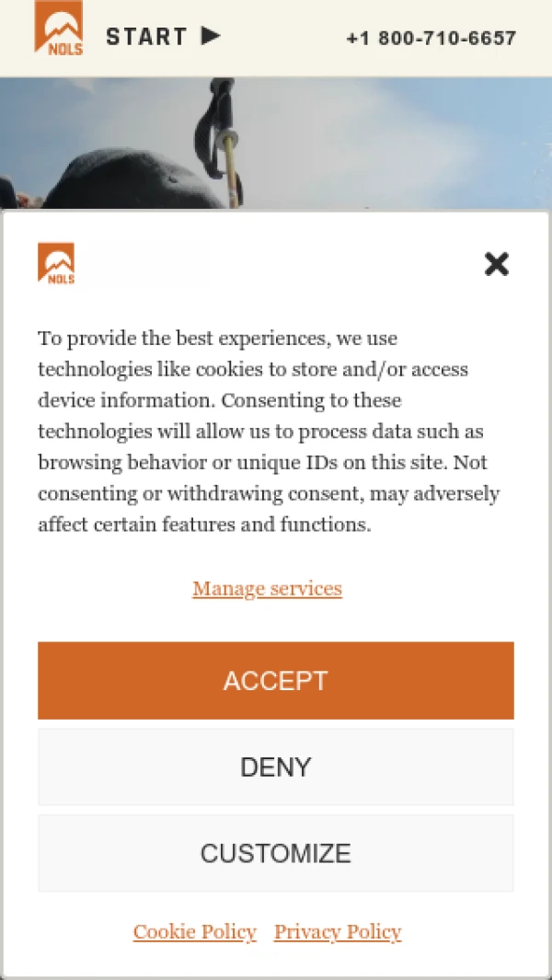Choose DENY to refuse cookies
The width and height of the screenshot is (552, 980).
[x=276, y=767]
